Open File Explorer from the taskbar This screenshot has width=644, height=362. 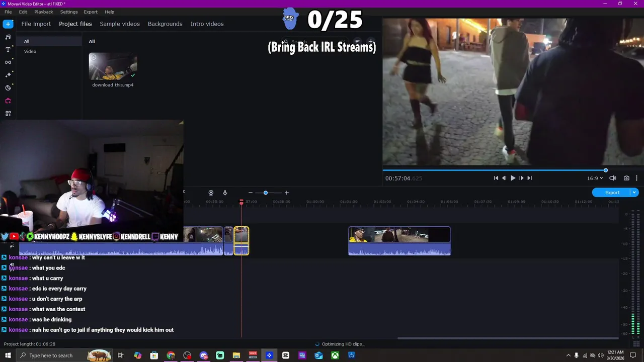pyautogui.click(x=236, y=355)
